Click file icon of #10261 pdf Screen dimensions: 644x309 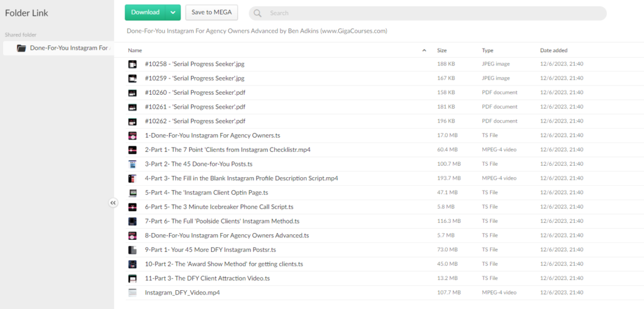coord(132,107)
